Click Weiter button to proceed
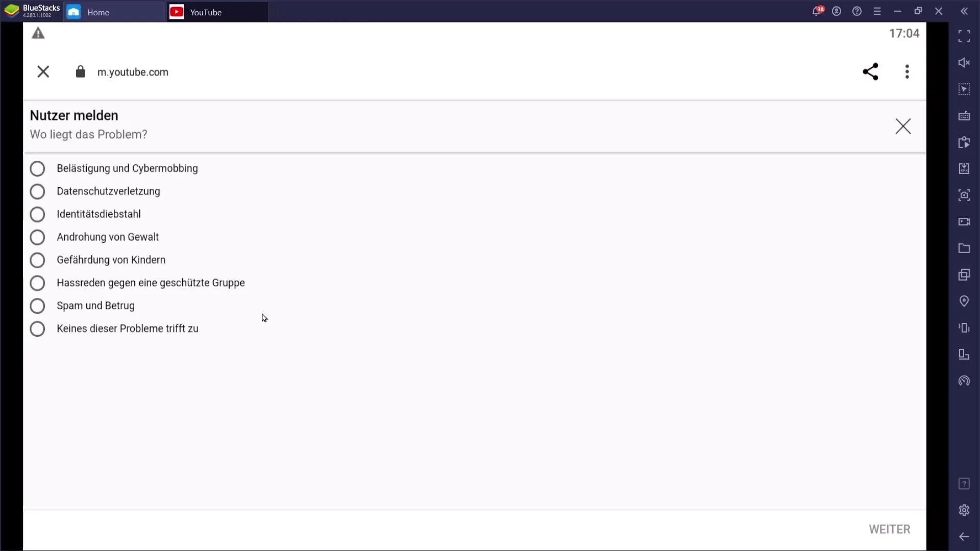The image size is (980, 551). coord(890,530)
